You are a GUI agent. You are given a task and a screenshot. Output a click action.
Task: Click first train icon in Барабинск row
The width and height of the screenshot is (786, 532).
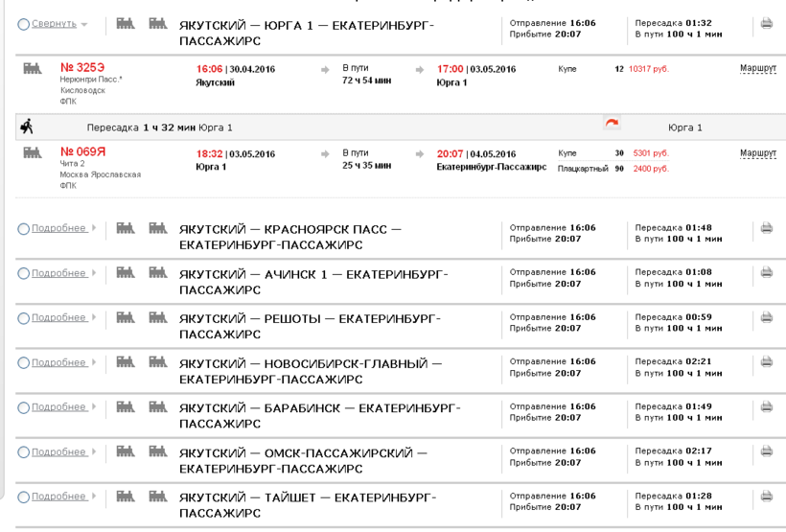126,406
